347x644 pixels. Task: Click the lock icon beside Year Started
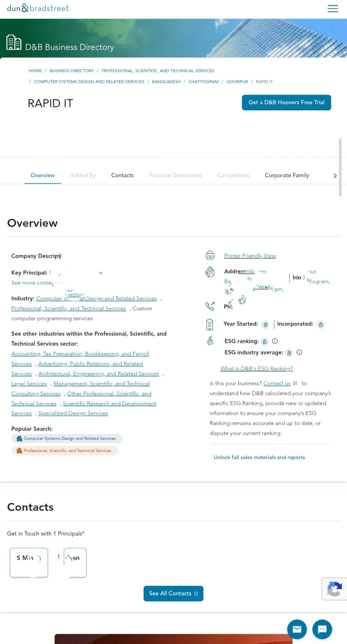265,325
